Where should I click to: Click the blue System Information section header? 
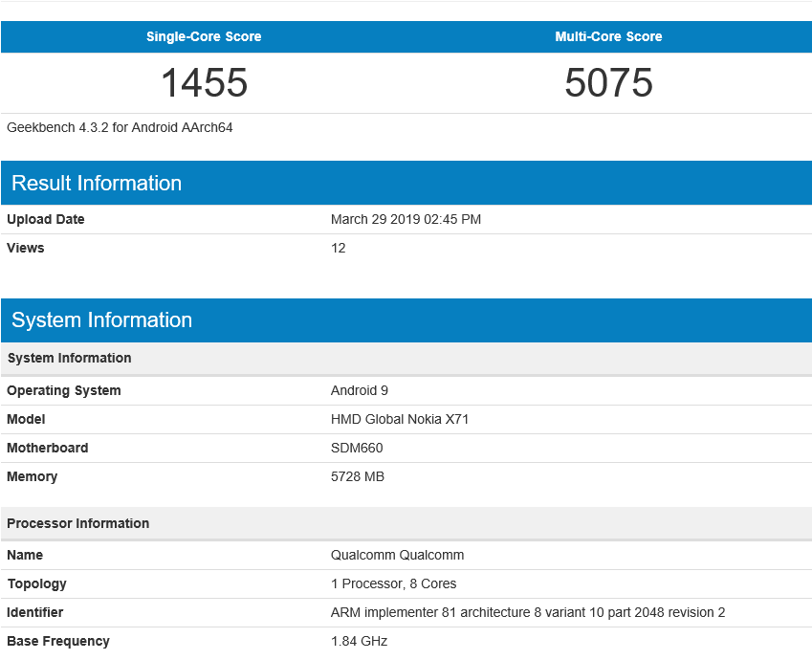pyautogui.click(x=406, y=320)
